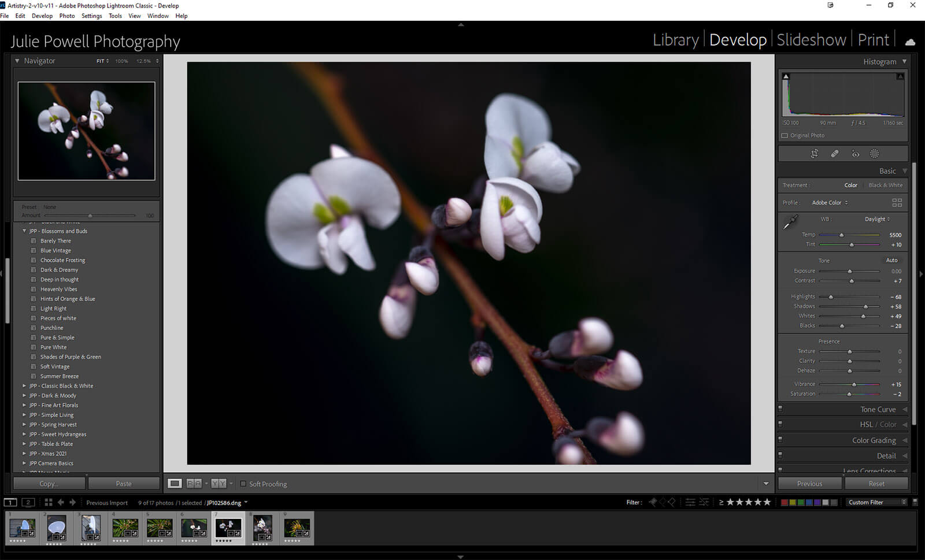
Task: Select the Crop Overlay tool
Action: pyautogui.click(x=814, y=154)
